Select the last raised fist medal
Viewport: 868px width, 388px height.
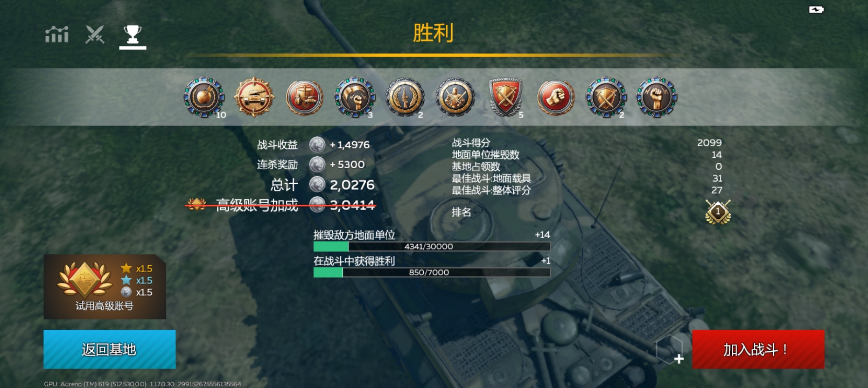point(656,98)
